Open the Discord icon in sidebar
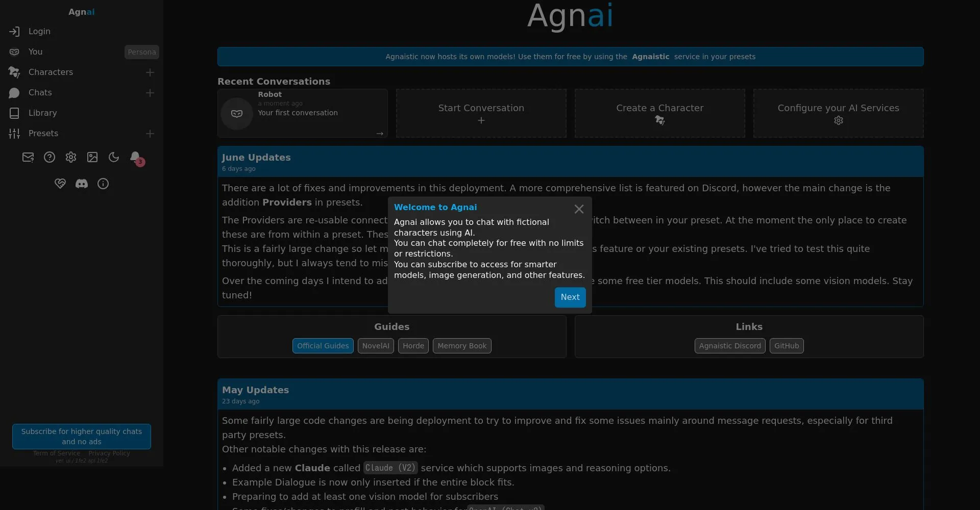 click(82, 184)
